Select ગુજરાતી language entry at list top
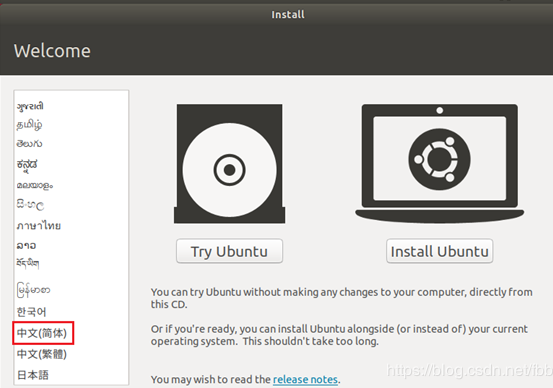The image size is (553, 388). (x=30, y=106)
